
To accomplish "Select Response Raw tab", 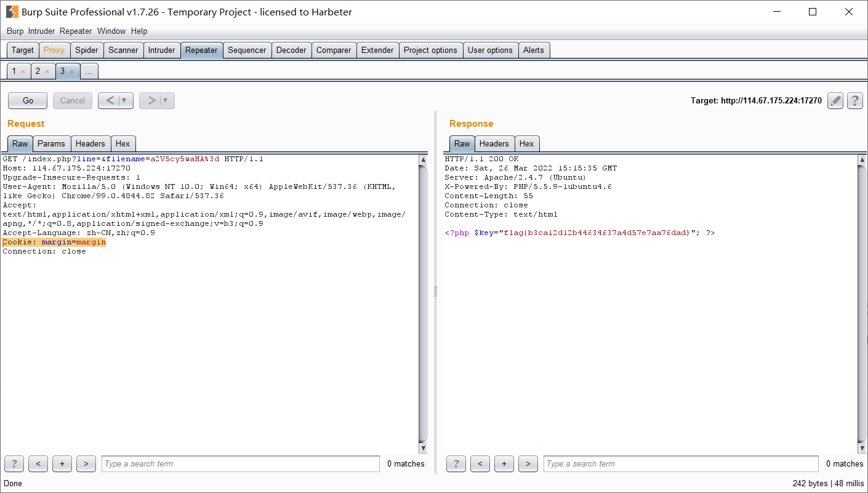I will pos(462,143).
